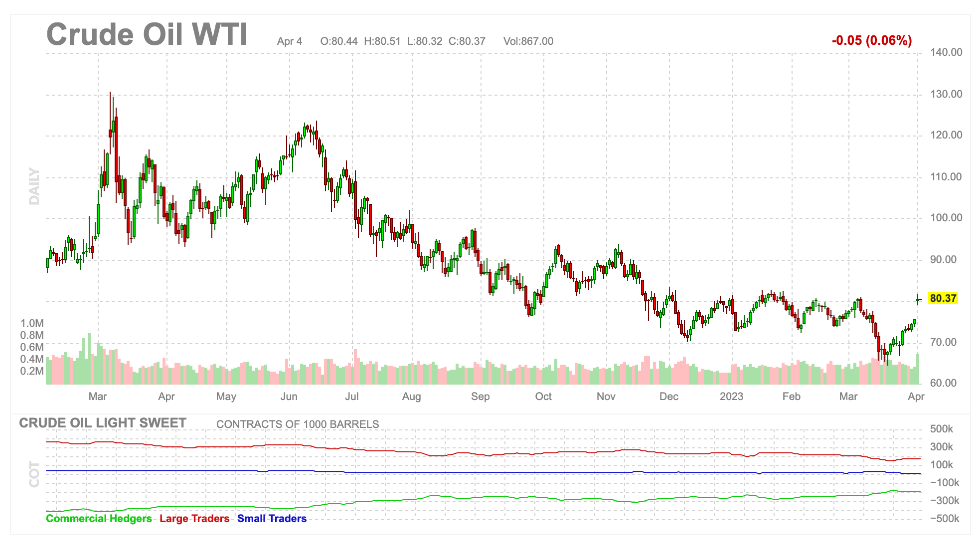Click the −300k COT axis label

click(945, 501)
